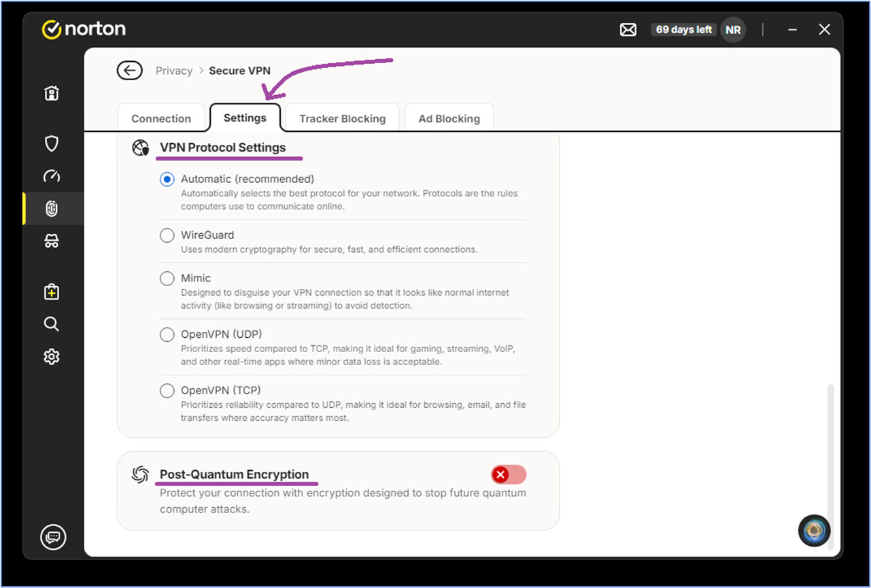Image resolution: width=871 pixels, height=588 pixels.
Task: Open the Performance speedometer section
Action: [x=52, y=176]
